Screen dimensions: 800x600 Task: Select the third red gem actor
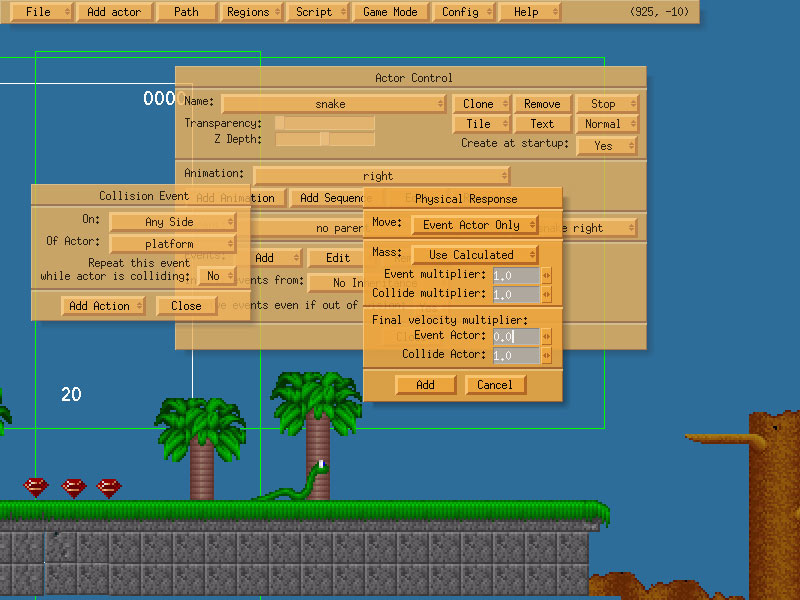[109, 488]
